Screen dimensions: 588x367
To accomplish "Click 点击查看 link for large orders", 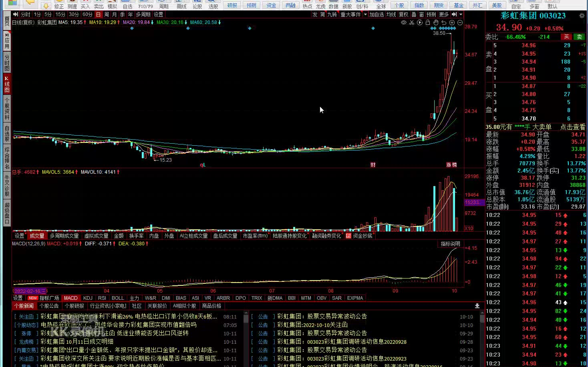I will 573,127.
